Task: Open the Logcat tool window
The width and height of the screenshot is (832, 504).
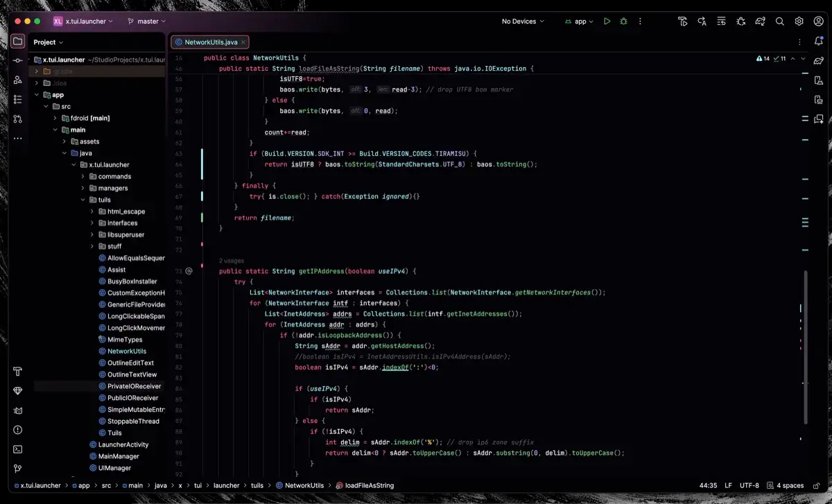Action: 18,410
